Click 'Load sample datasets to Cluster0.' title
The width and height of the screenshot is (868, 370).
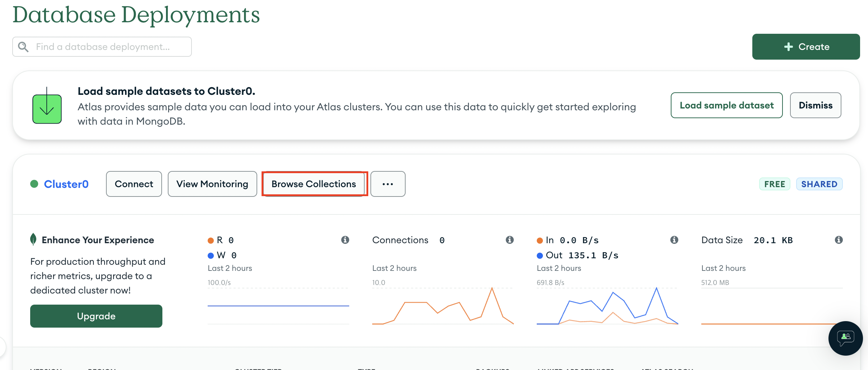point(166,91)
